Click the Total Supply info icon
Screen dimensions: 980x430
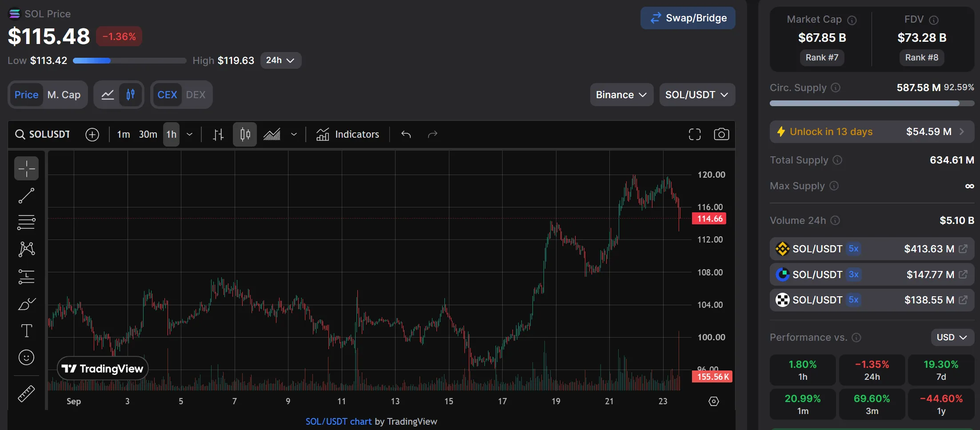click(837, 160)
